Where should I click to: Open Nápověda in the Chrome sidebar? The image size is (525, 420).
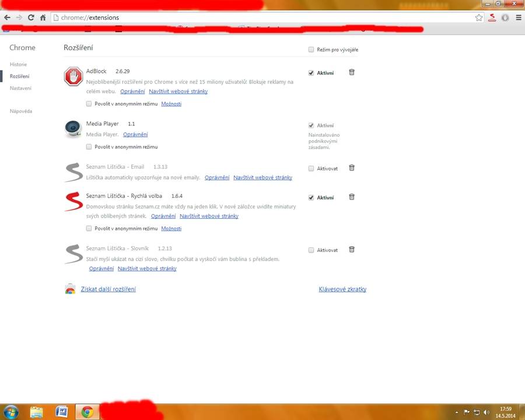pyautogui.click(x=21, y=111)
